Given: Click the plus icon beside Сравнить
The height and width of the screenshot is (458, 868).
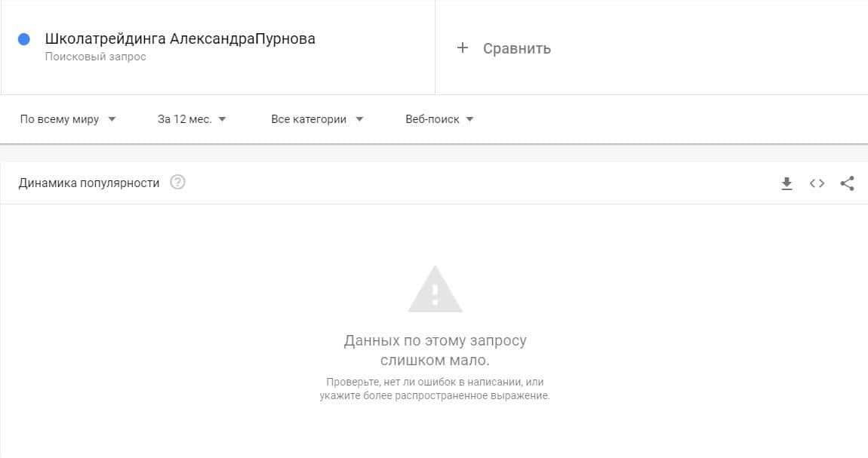Looking at the screenshot, I should point(462,48).
